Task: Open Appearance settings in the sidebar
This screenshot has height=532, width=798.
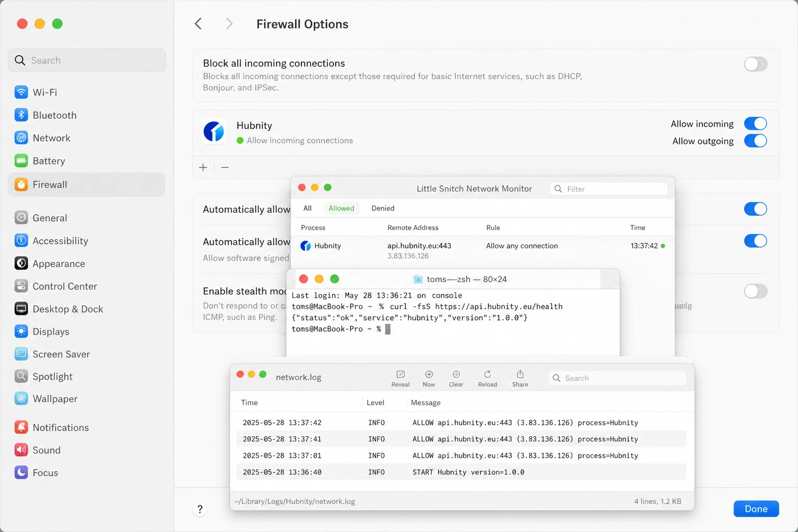Action: 86,264
